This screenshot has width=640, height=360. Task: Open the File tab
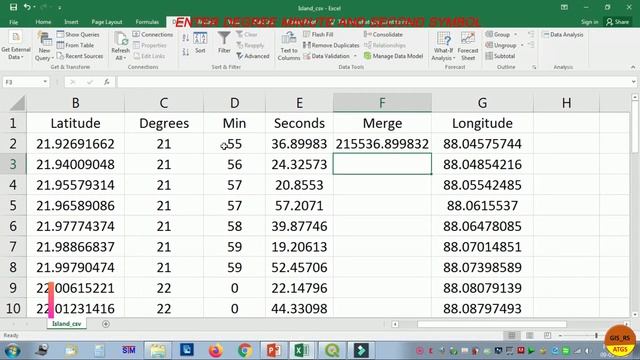(13, 22)
